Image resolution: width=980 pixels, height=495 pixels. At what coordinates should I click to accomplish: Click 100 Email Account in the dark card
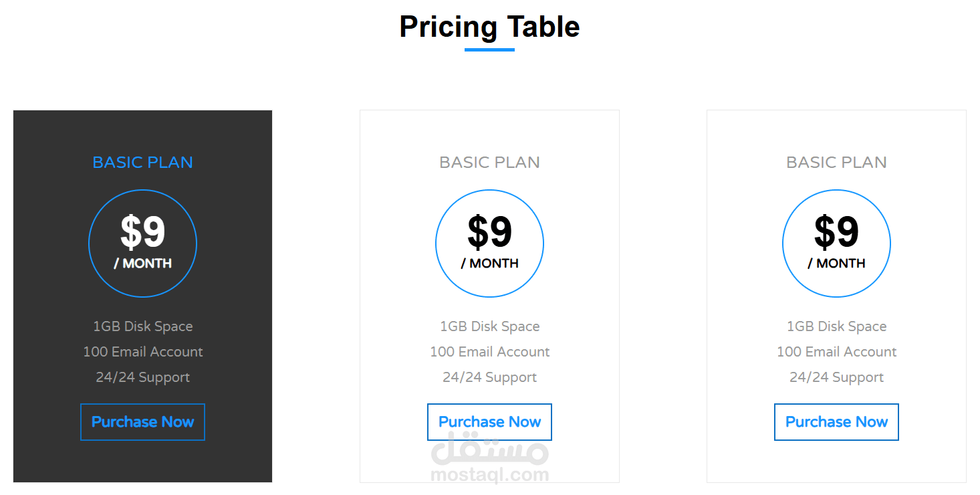pyautogui.click(x=142, y=352)
